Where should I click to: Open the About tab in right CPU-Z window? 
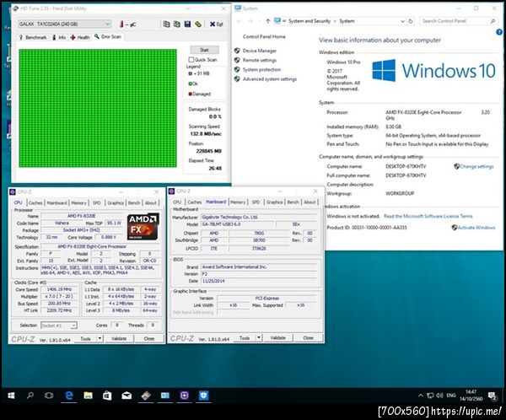pos(310,202)
